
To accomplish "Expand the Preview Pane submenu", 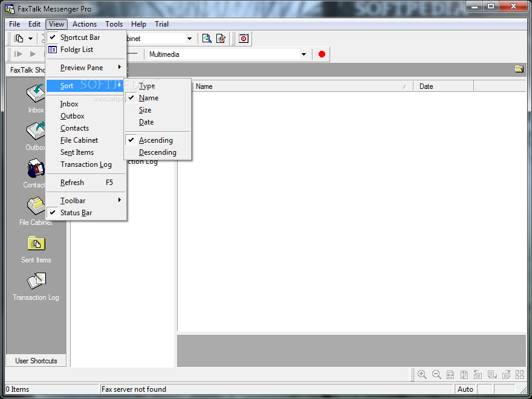I will (86, 68).
